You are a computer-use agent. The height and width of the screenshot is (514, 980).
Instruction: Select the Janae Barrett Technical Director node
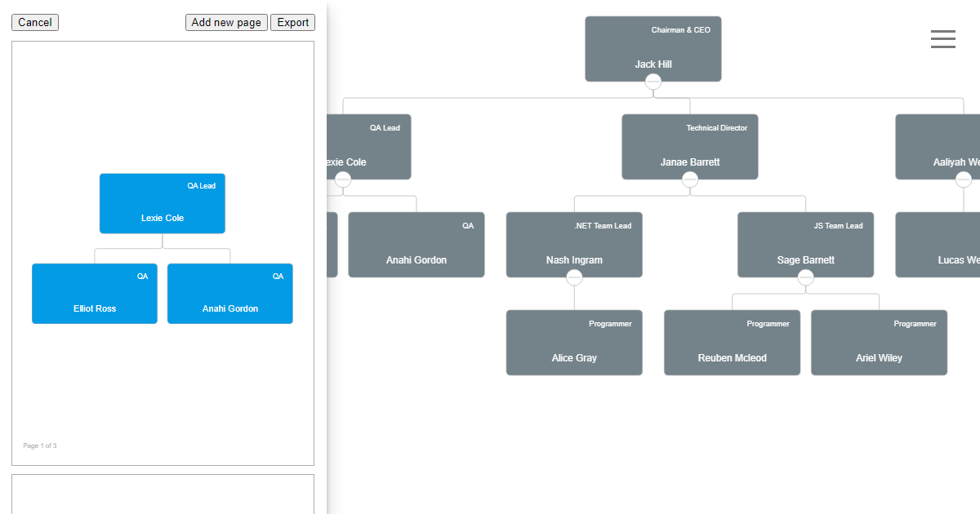point(690,147)
